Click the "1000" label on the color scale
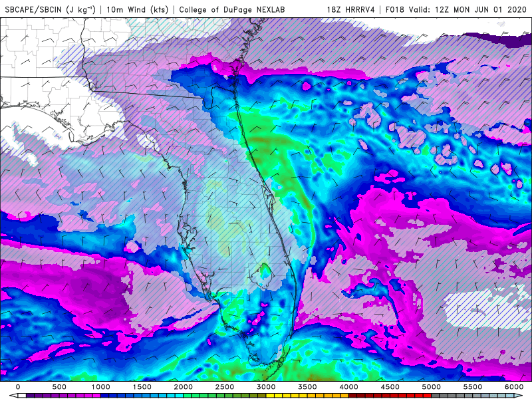Image resolution: width=532 pixels, height=399 pixels. (100, 387)
